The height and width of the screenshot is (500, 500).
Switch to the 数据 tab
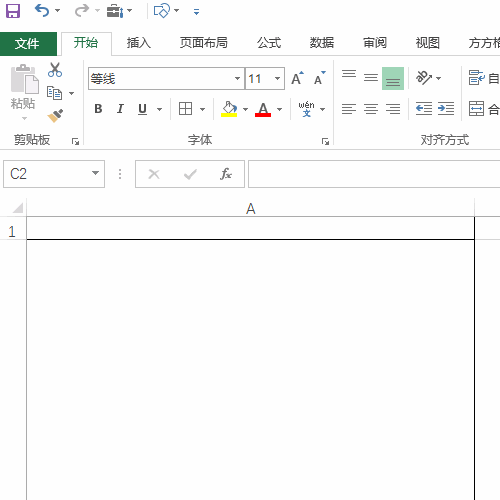[322, 43]
